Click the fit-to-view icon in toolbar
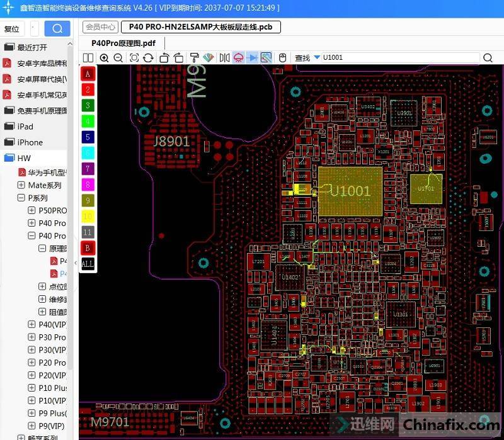 pyautogui.click(x=134, y=58)
